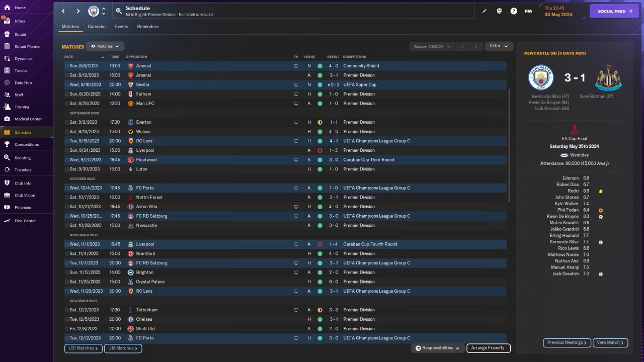Navigate forward with the right arrow
This screenshot has height=362, width=644.
pos(78,11)
